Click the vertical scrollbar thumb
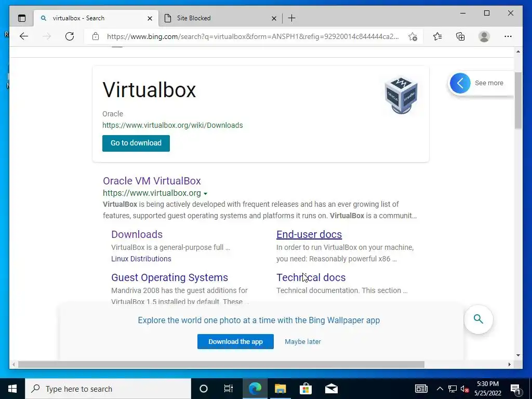This screenshot has width=532, height=399. (x=518, y=100)
